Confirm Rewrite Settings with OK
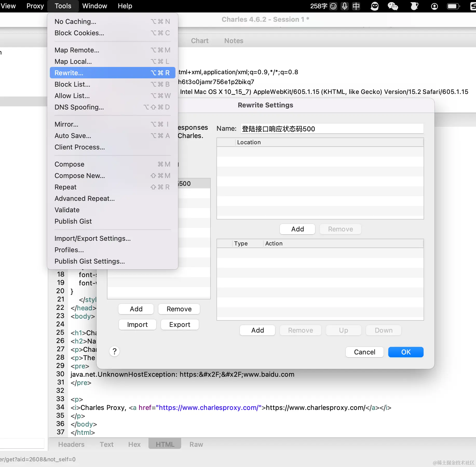The width and height of the screenshot is (476, 467). point(406,352)
